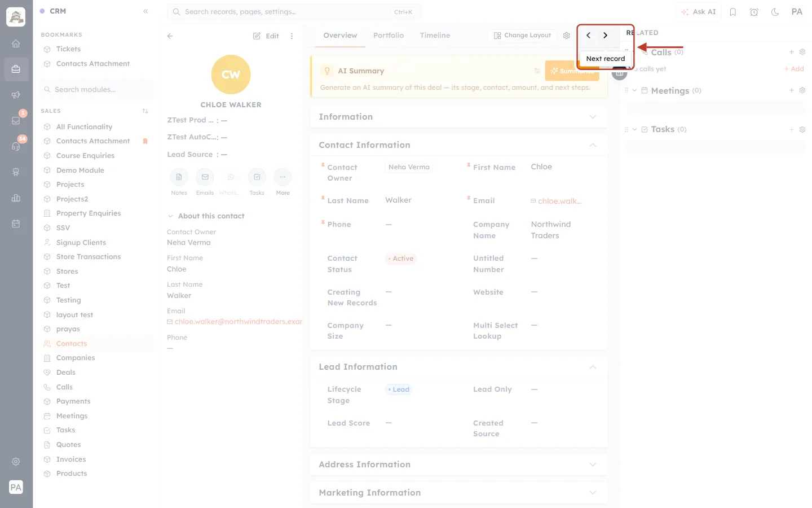Toggle dark mode moon icon
Screen dimensions: 812x508
pos(775,12)
